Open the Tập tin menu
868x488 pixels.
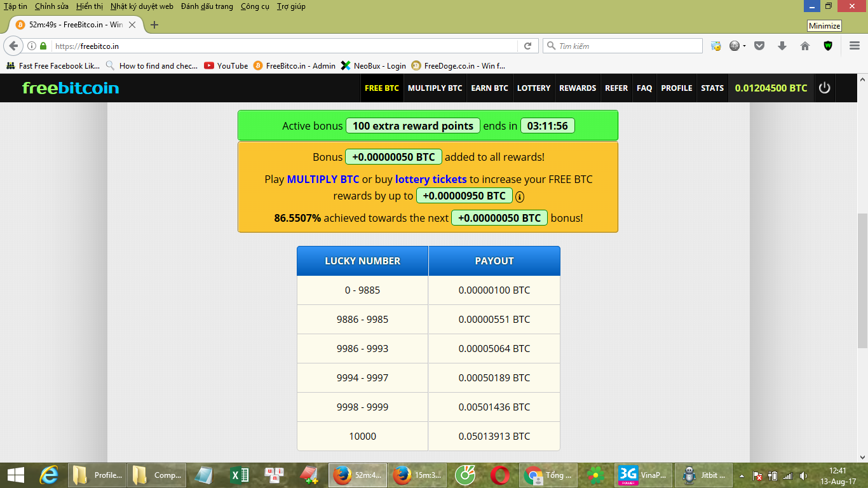point(15,6)
